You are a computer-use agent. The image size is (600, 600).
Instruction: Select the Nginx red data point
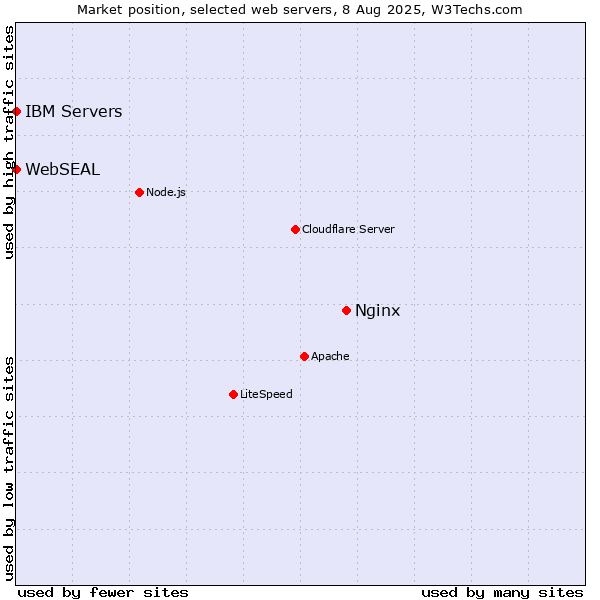click(347, 311)
